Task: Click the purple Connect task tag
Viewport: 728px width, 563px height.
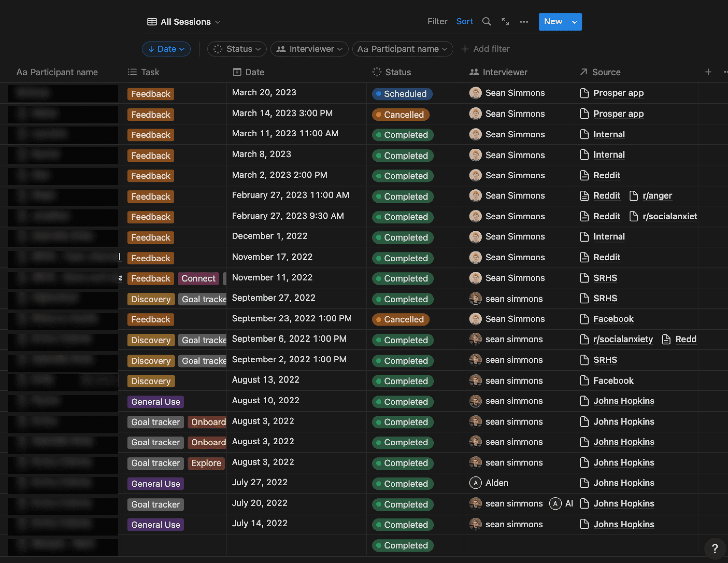Action: click(198, 278)
